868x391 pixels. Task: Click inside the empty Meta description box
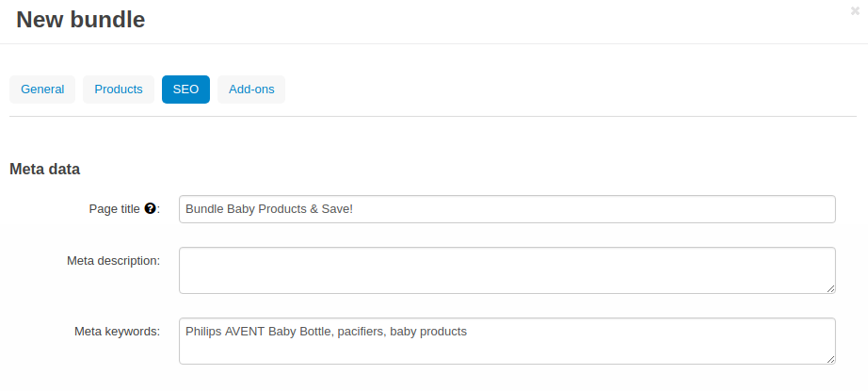pyautogui.click(x=507, y=270)
